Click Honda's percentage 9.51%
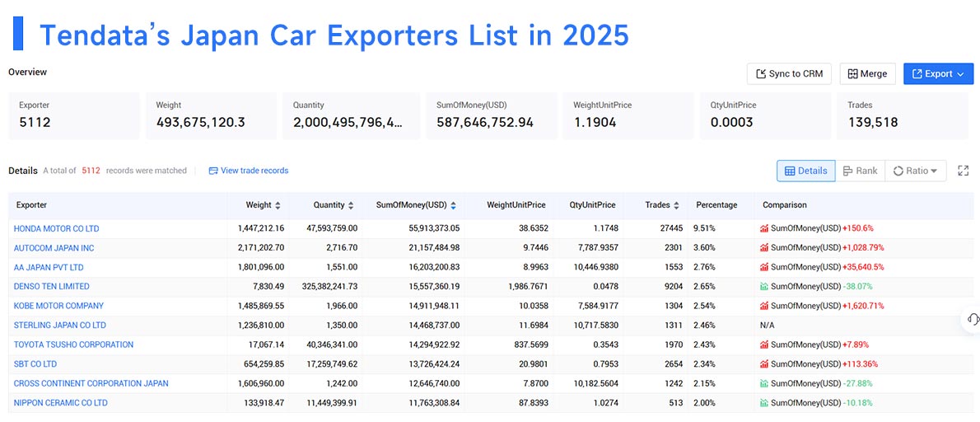Viewport: 980px width, 422px height. click(704, 228)
